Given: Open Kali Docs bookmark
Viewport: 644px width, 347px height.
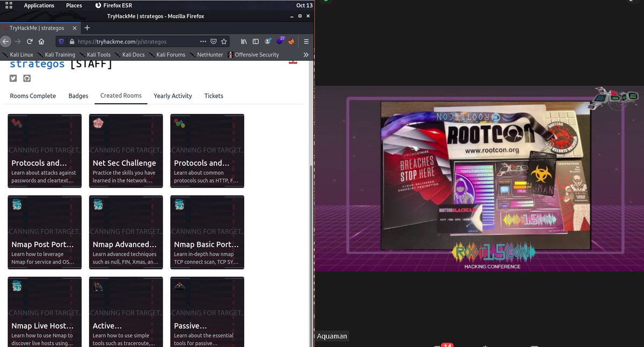Looking at the screenshot, I should click(x=129, y=55).
